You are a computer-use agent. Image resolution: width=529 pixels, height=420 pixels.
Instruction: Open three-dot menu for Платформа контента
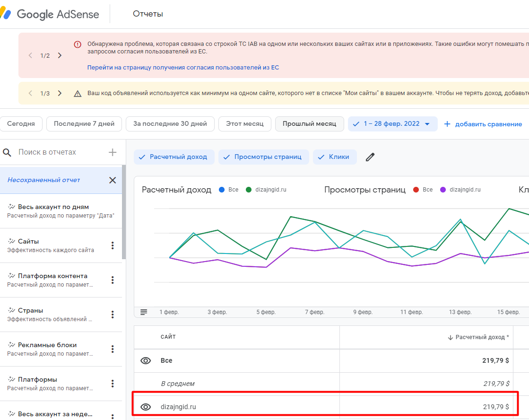[113, 280]
